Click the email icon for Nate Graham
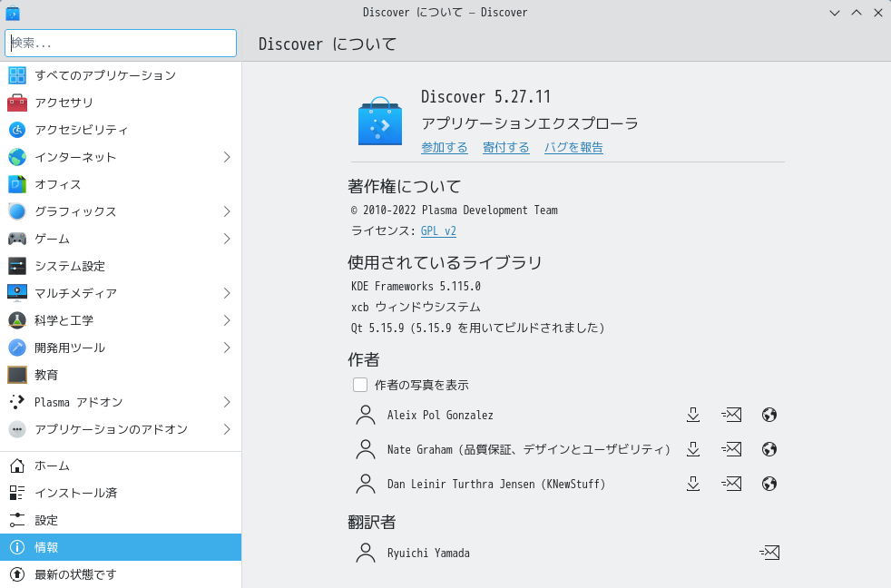 pos(731,449)
